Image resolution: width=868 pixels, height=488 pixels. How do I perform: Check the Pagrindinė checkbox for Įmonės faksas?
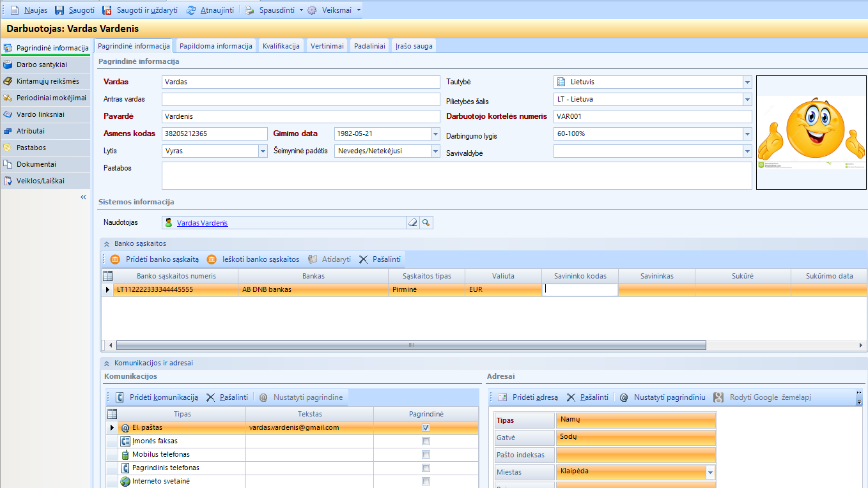[x=426, y=441]
